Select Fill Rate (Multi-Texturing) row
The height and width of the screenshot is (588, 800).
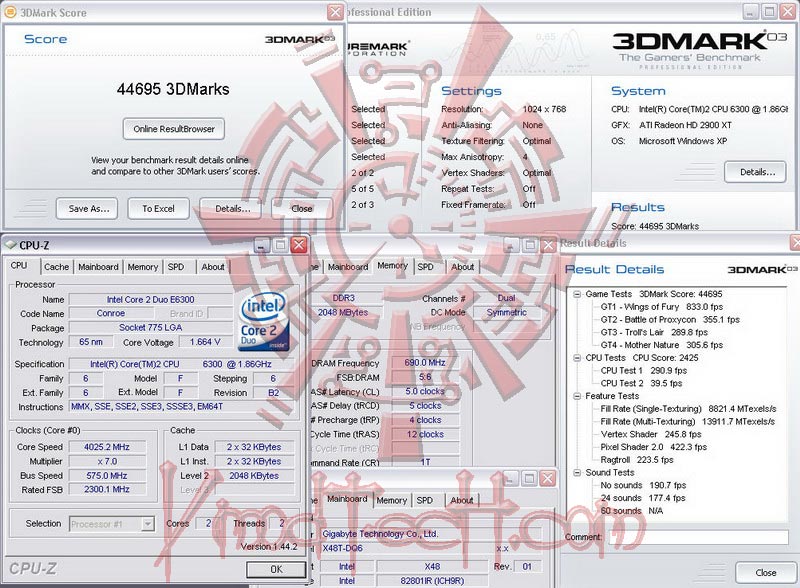[x=688, y=422]
